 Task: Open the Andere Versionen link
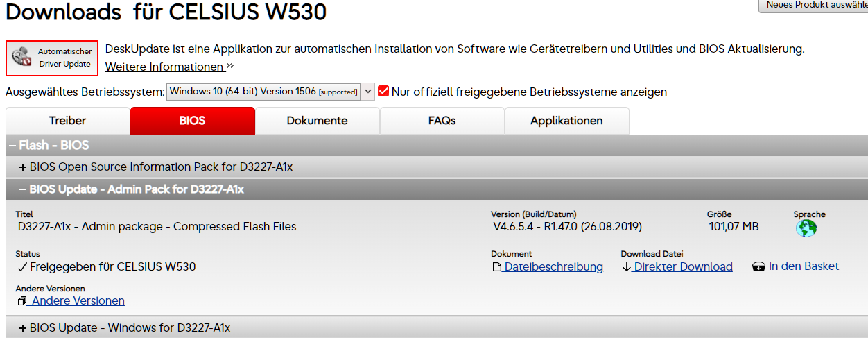[78, 301]
